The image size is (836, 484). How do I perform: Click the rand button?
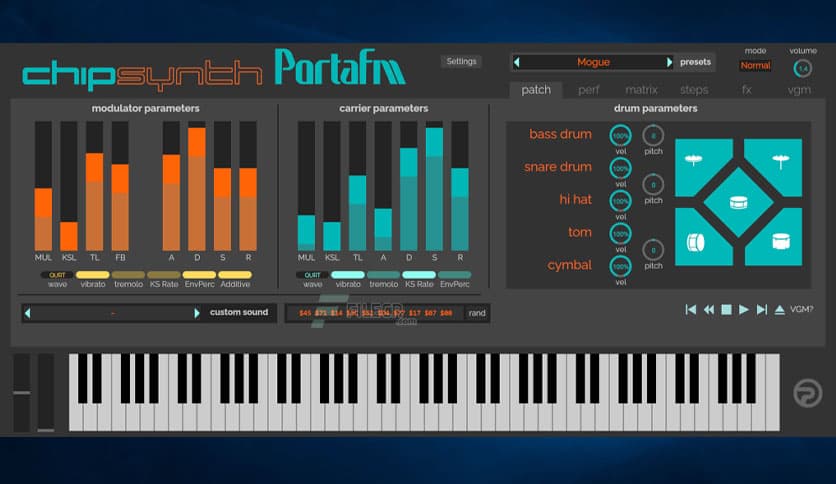477,313
